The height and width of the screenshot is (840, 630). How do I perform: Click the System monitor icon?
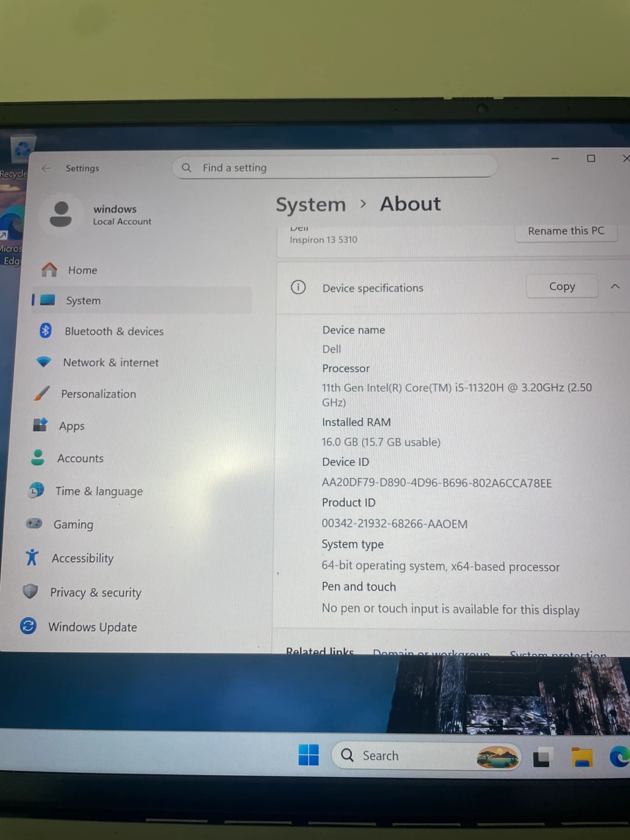tap(47, 300)
